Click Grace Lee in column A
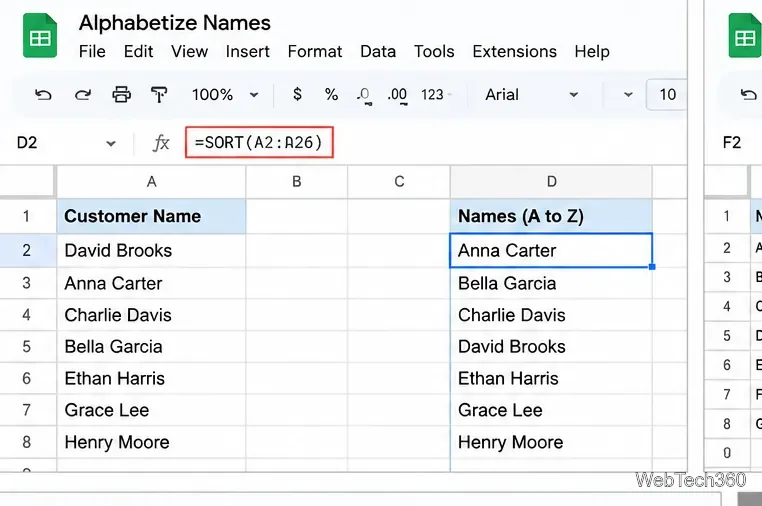762x506 pixels. 151,410
